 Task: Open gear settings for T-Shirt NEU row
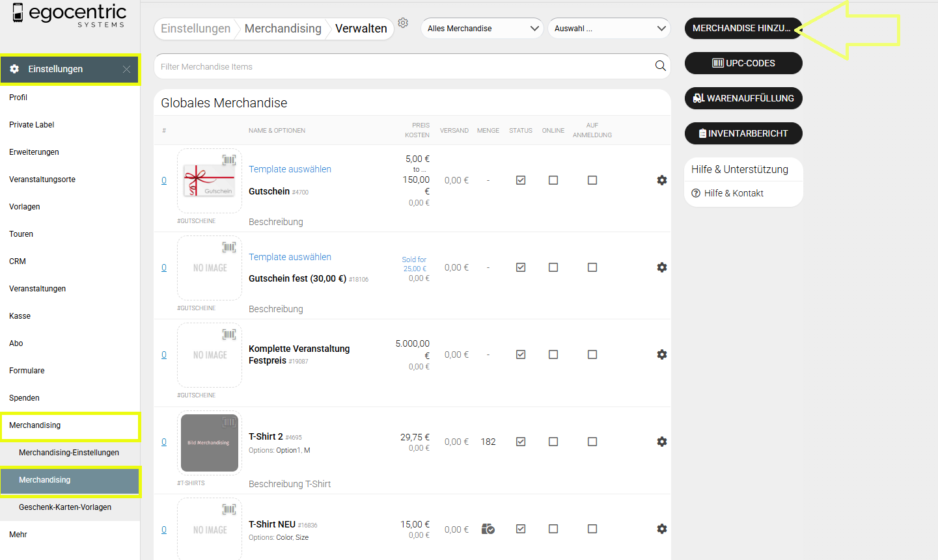pyautogui.click(x=661, y=529)
